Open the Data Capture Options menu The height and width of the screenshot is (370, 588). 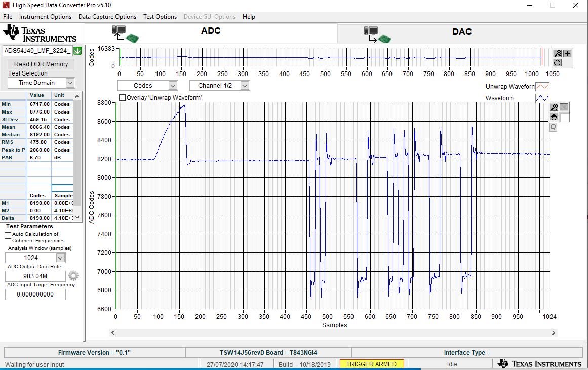[107, 17]
